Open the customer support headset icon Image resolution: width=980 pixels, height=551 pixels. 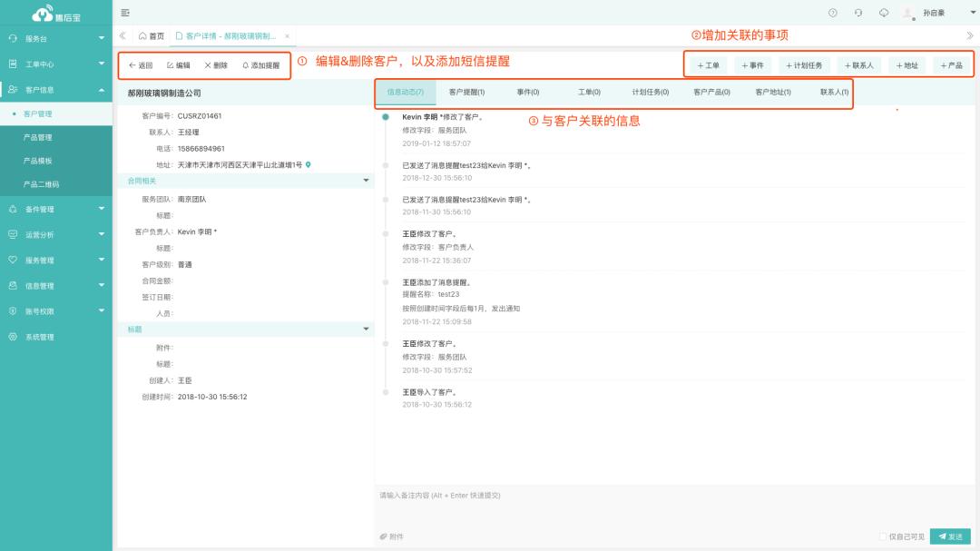coord(858,12)
